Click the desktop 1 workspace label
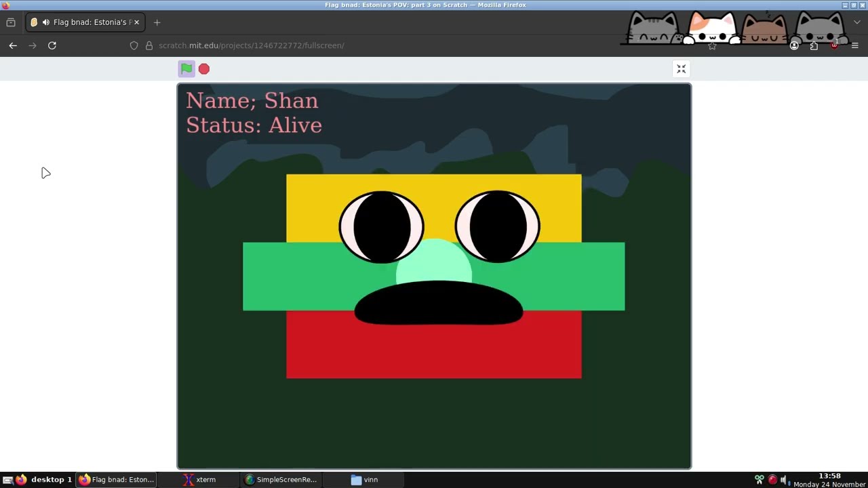This screenshot has width=868, height=488. [52, 479]
